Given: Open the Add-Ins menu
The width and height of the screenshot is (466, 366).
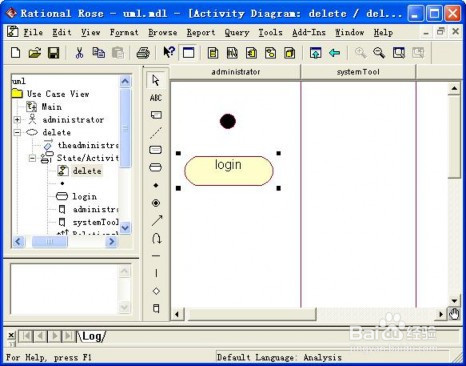Looking at the screenshot, I should pos(309,32).
